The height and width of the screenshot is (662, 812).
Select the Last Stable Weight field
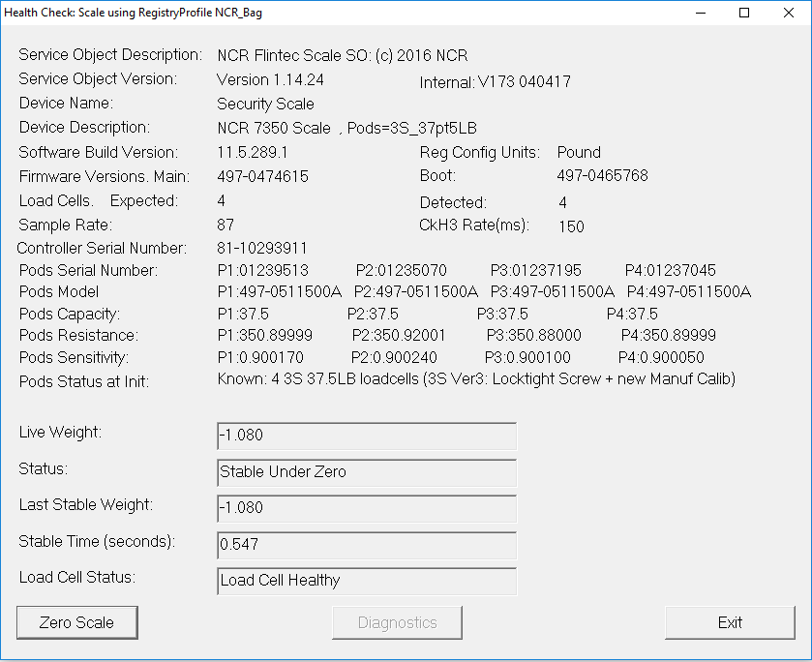coord(367,508)
